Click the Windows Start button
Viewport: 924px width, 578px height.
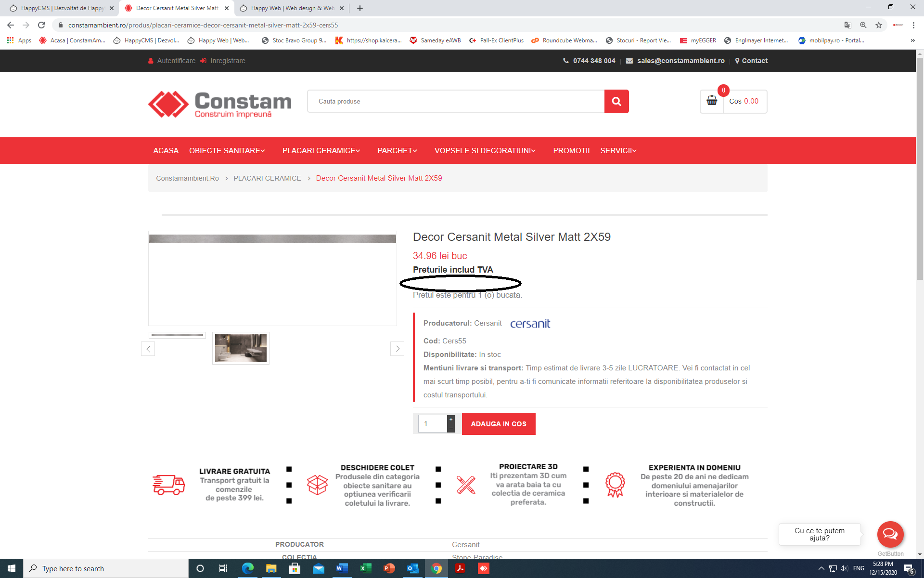12,568
